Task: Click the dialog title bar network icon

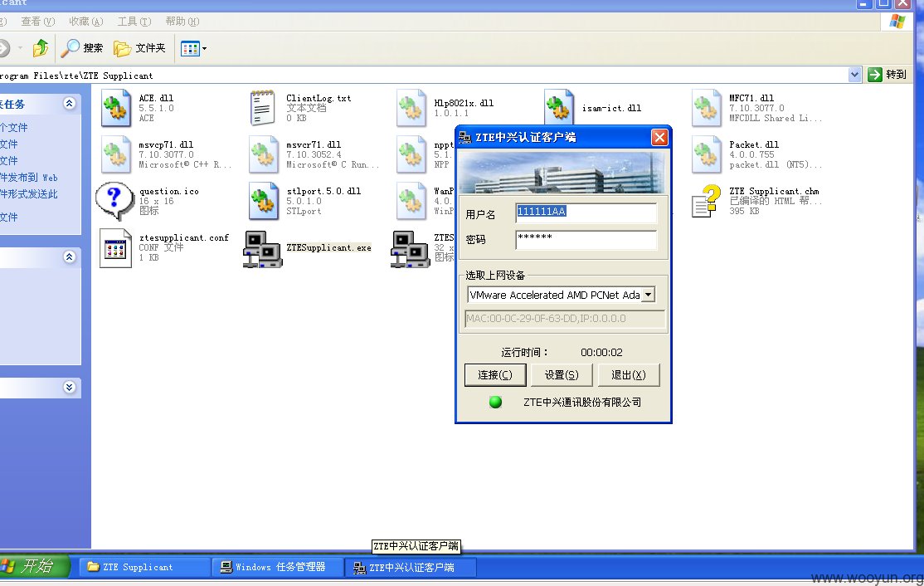Action: coord(465,137)
